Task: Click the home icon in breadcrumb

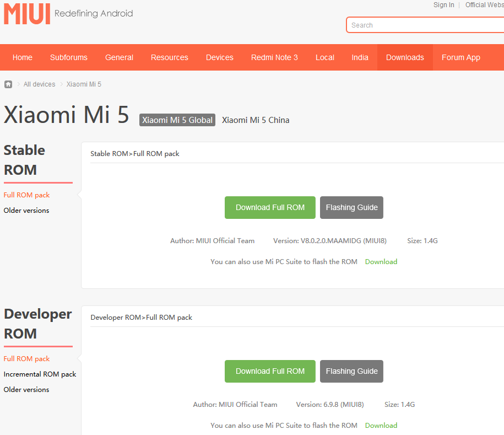Action: click(x=8, y=84)
